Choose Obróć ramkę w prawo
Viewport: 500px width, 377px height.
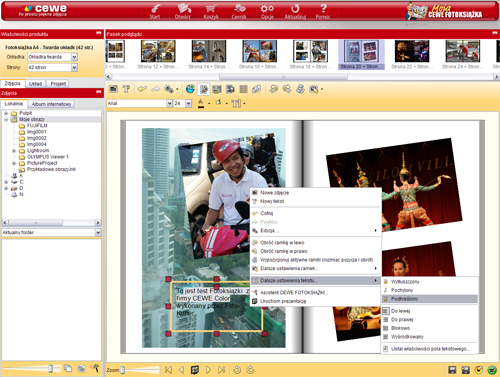coord(316,251)
